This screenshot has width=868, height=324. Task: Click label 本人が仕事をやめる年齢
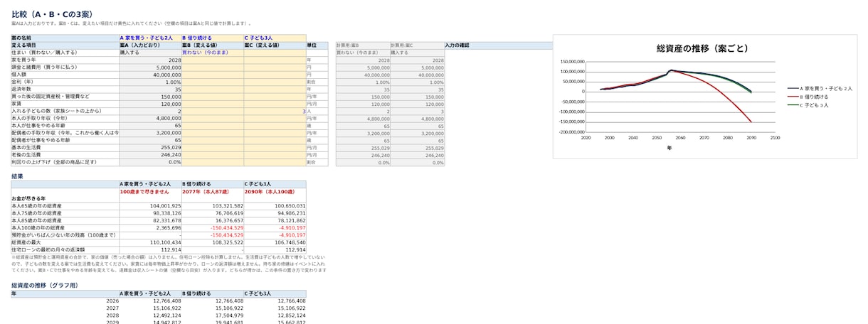pos(65,126)
